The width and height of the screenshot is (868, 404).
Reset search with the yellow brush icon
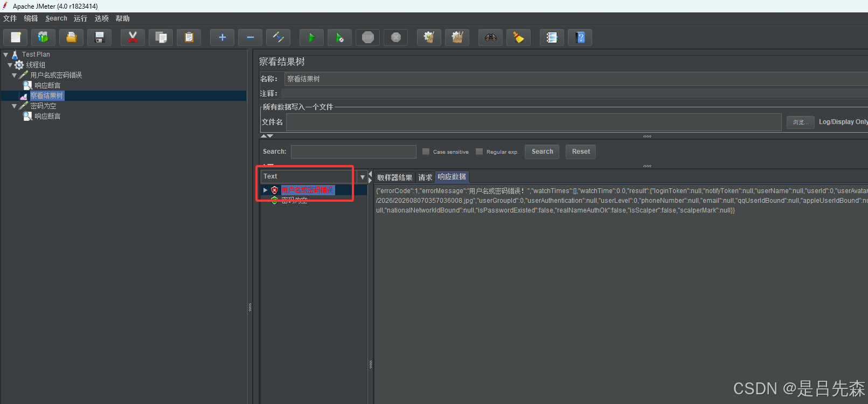pos(518,37)
